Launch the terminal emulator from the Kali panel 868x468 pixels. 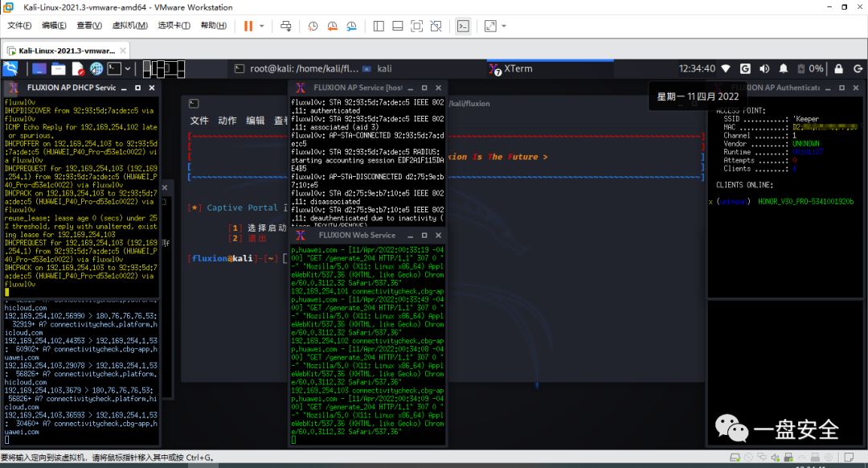[114, 68]
